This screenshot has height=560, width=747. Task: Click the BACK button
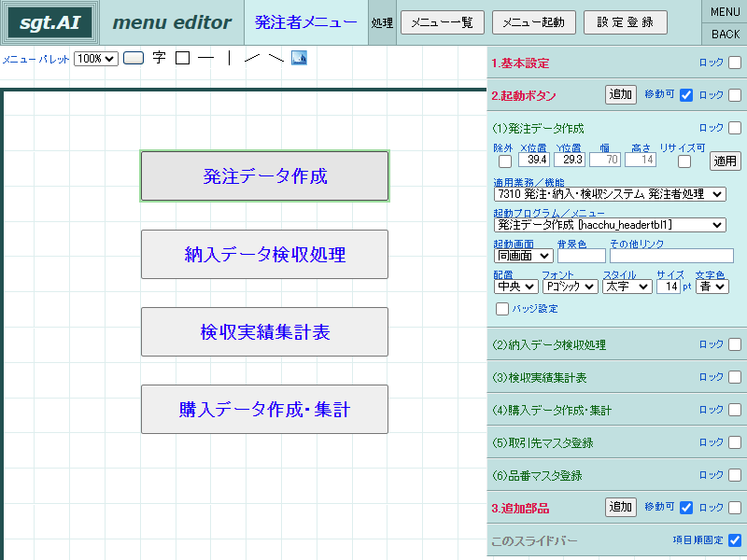point(726,35)
